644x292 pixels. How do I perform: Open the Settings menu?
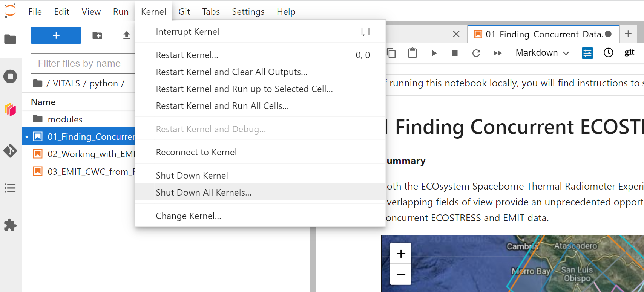point(248,12)
